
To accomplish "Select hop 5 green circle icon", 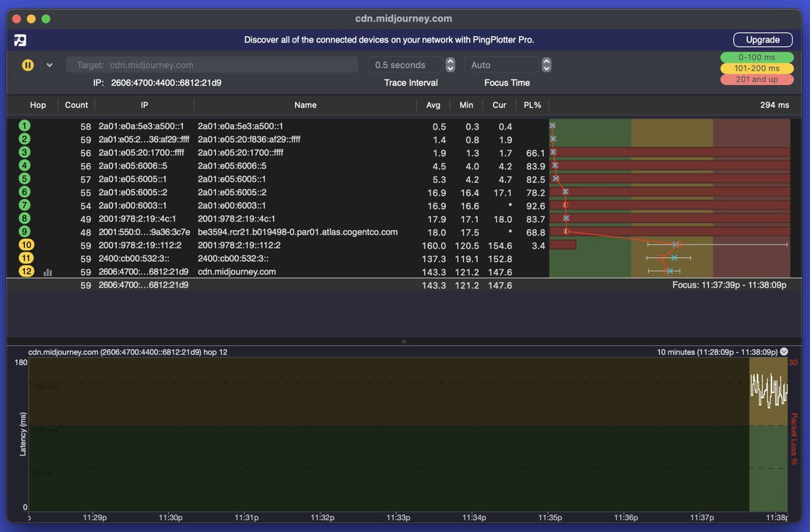I will pos(25,179).
